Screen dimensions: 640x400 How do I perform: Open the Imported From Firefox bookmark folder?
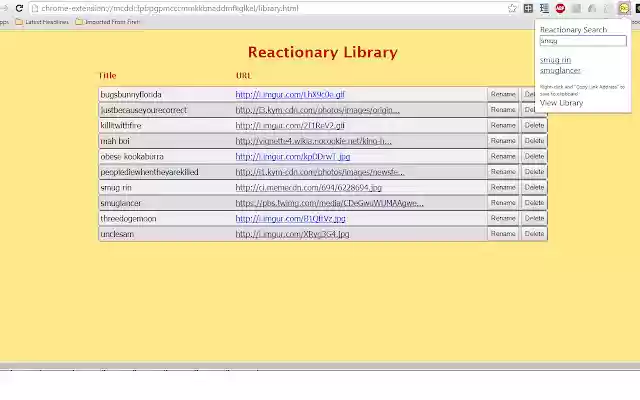108,22
